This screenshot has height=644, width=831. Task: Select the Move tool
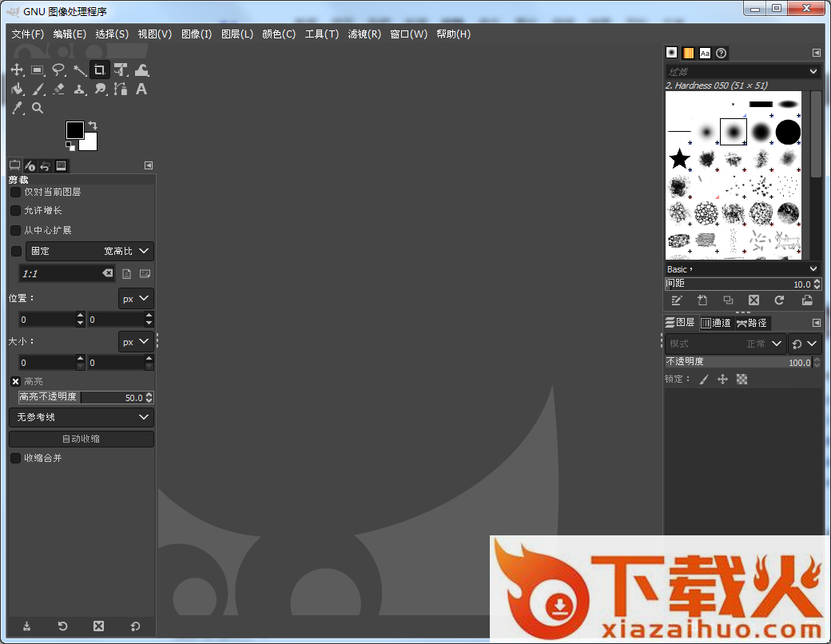(17, 70)
